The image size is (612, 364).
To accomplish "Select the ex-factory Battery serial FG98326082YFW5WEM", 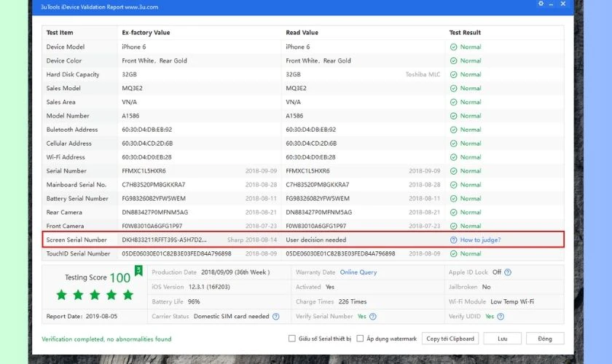I will [x=154, y=199].
